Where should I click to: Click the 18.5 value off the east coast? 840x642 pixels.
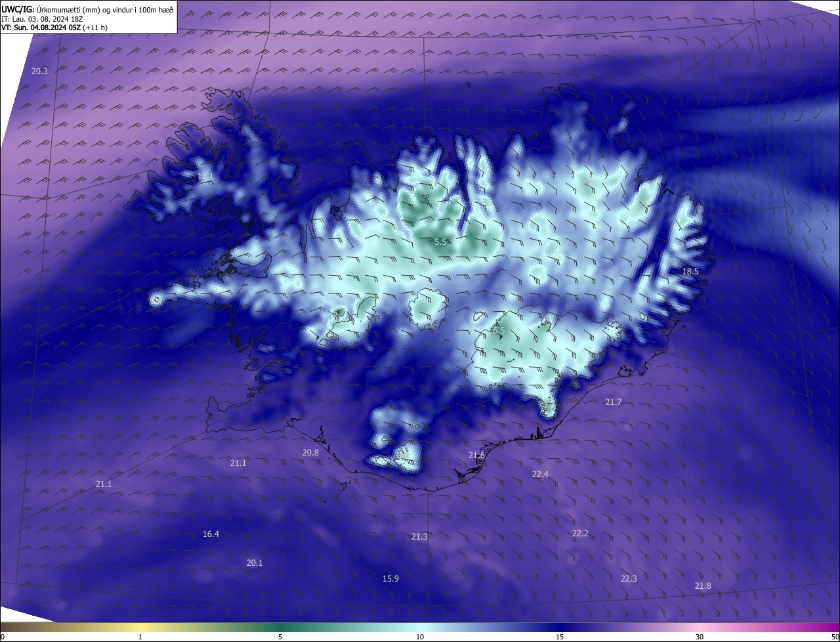[690, 271]
